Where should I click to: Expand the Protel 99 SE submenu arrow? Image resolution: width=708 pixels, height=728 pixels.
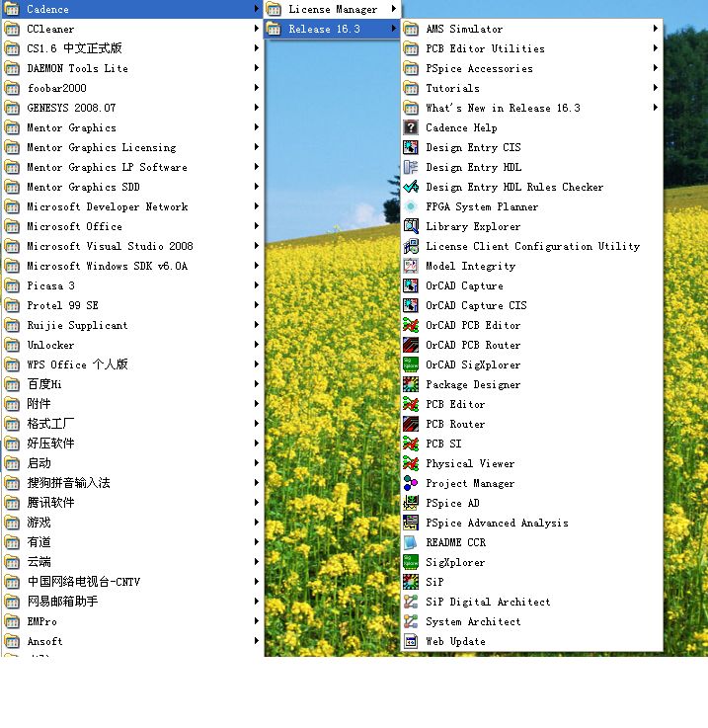257,305
